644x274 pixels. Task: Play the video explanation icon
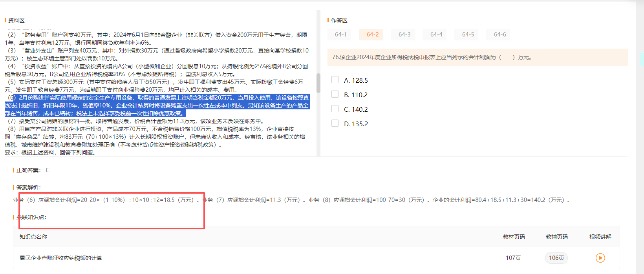(x=600, y=258)
